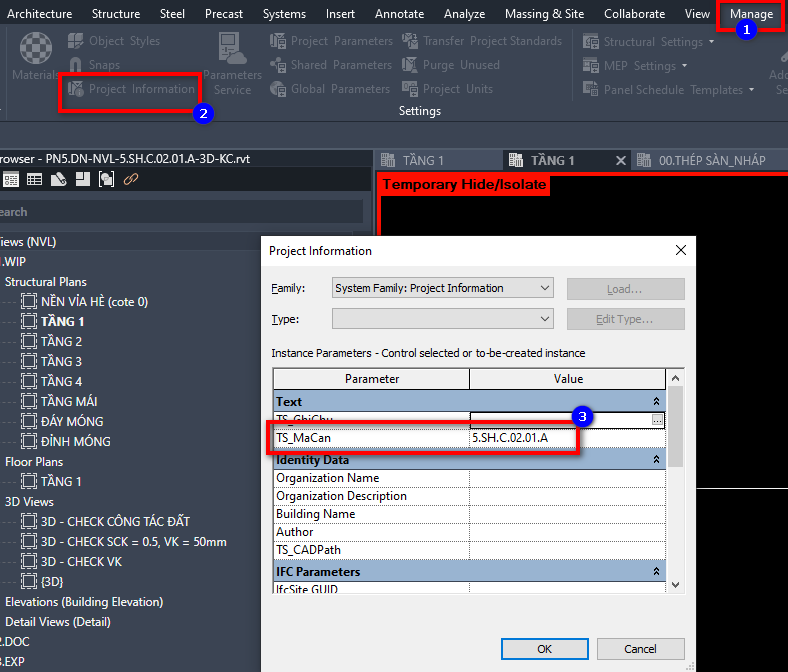Collapse the Identity Data parameter group
This screenshot has width=788, height=672.
tap(656, 460)
